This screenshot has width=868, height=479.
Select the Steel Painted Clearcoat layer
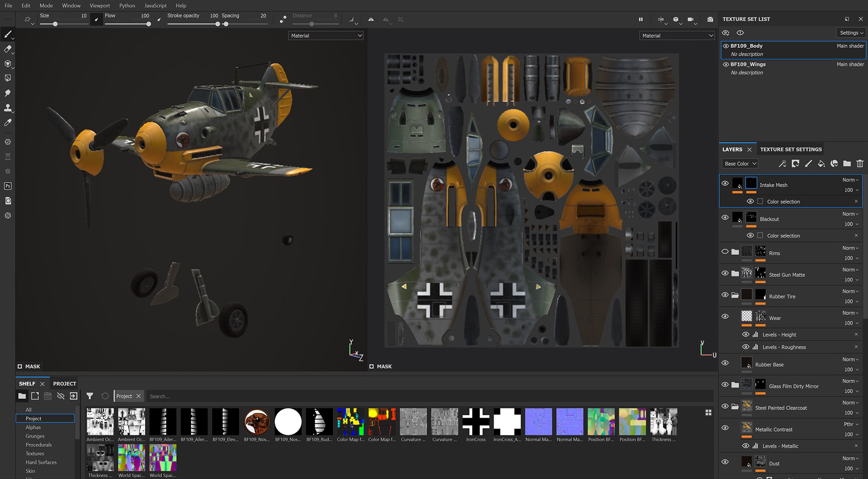coord(791,408)
